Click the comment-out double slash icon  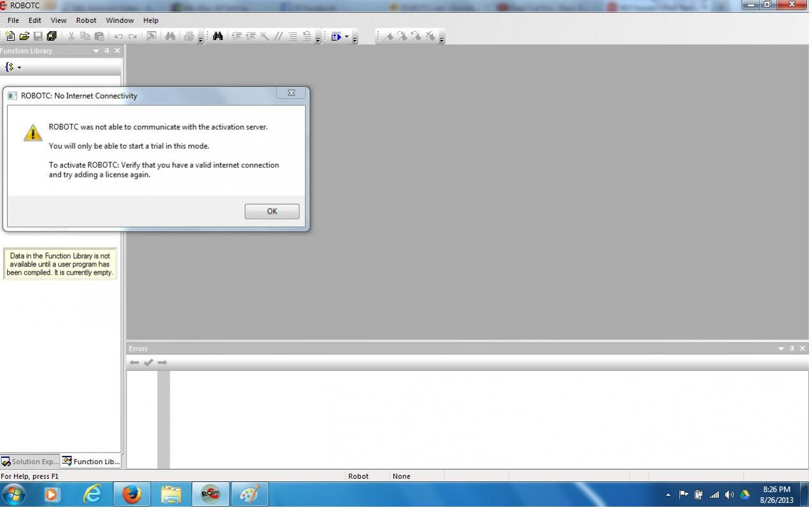click(278, 36)
